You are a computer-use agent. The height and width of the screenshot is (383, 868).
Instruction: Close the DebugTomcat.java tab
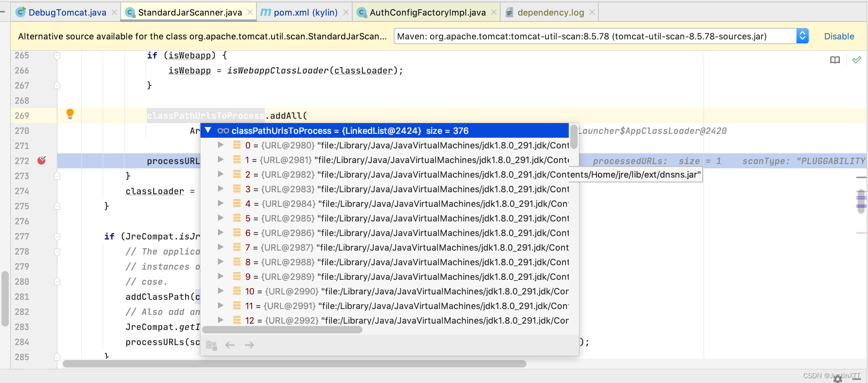pos(114,12)
